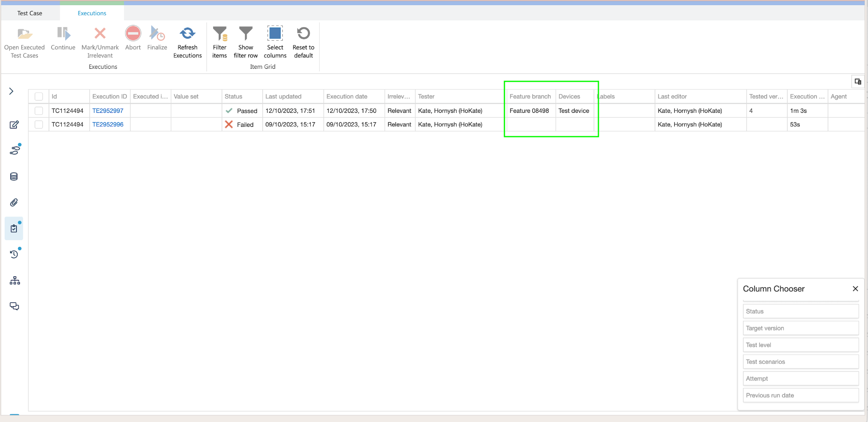Open the comments sidebar icon
868x422 pixels.
pos(14,306)
